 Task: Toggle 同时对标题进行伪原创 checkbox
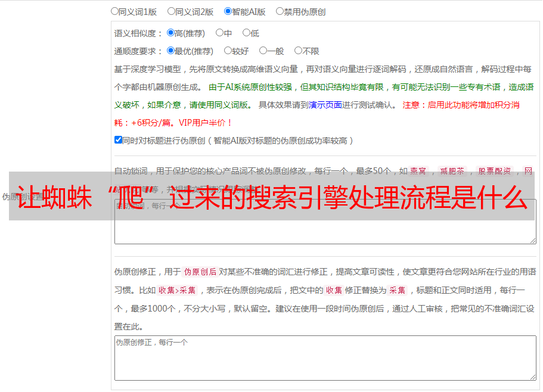tap(118, 140)
